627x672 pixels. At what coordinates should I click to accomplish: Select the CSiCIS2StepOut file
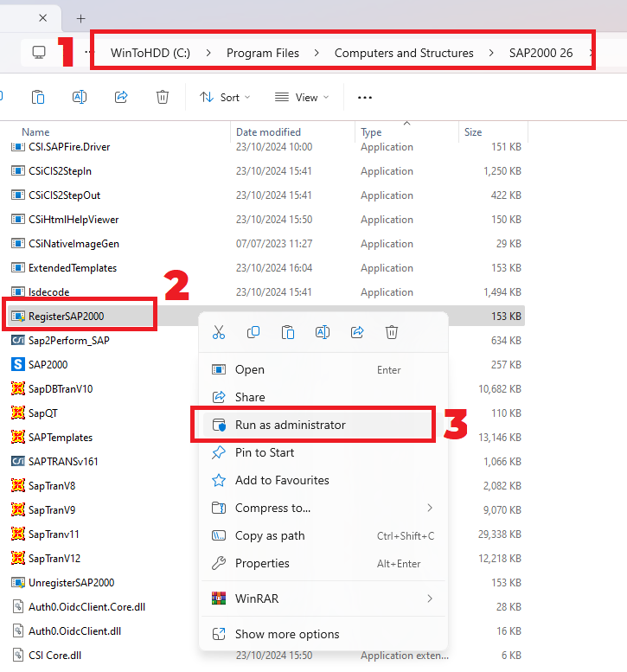coord(64,195)
